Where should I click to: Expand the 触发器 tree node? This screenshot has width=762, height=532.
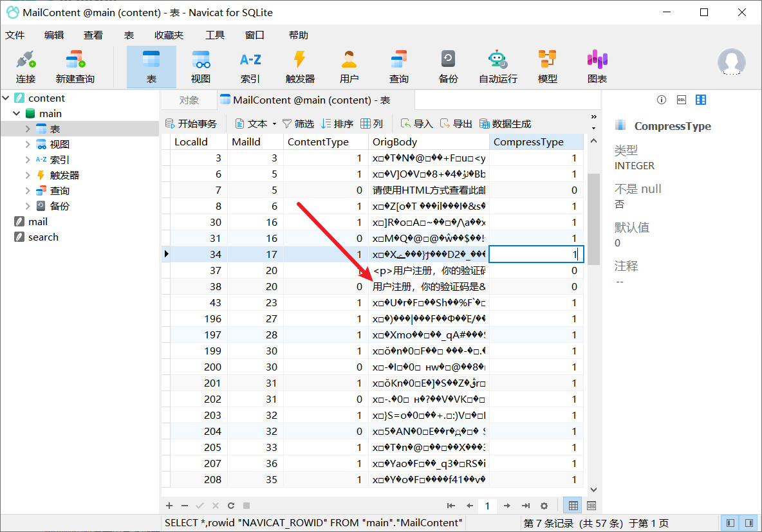tap(28, 176)
